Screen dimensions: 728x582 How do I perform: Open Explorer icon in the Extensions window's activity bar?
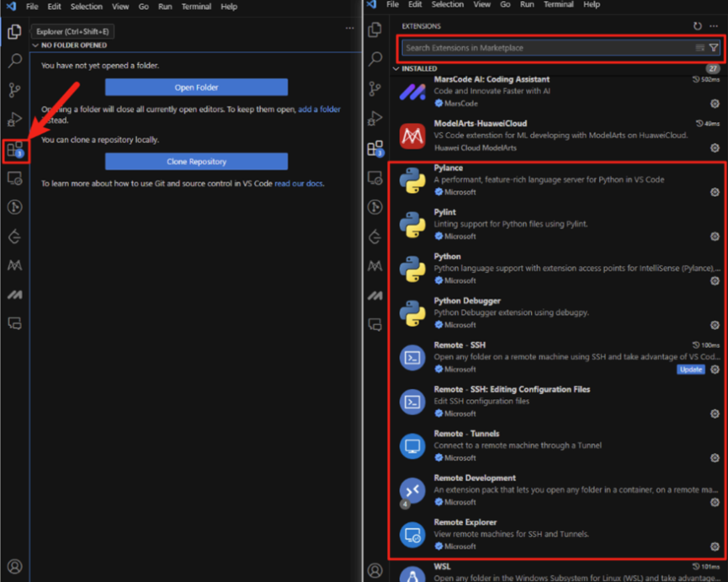[x=375, y=29]
